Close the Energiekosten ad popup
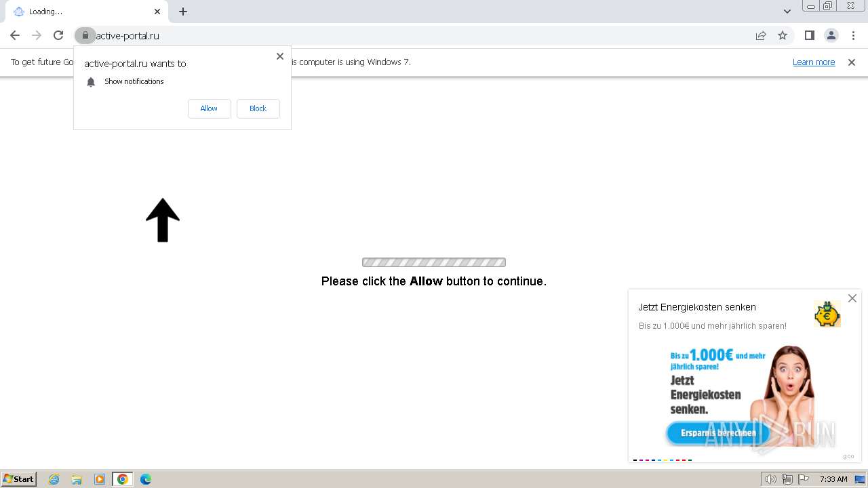The image size is (868, 488). tap(852, 298)
